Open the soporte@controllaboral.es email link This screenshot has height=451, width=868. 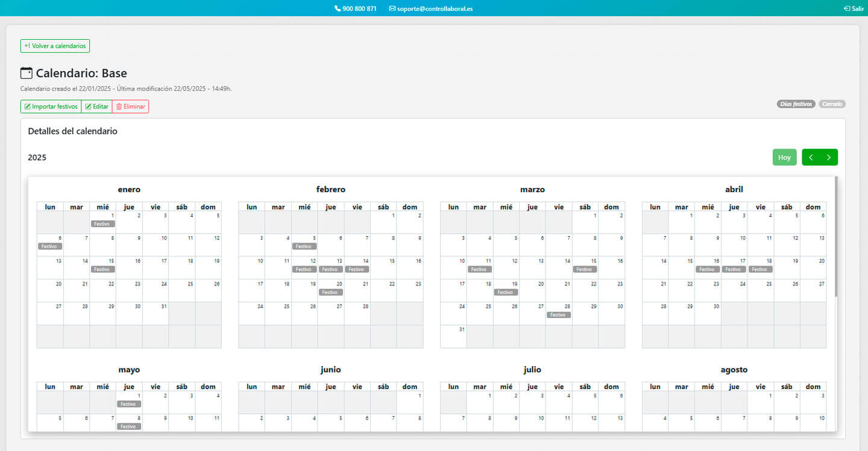point(435,8)
